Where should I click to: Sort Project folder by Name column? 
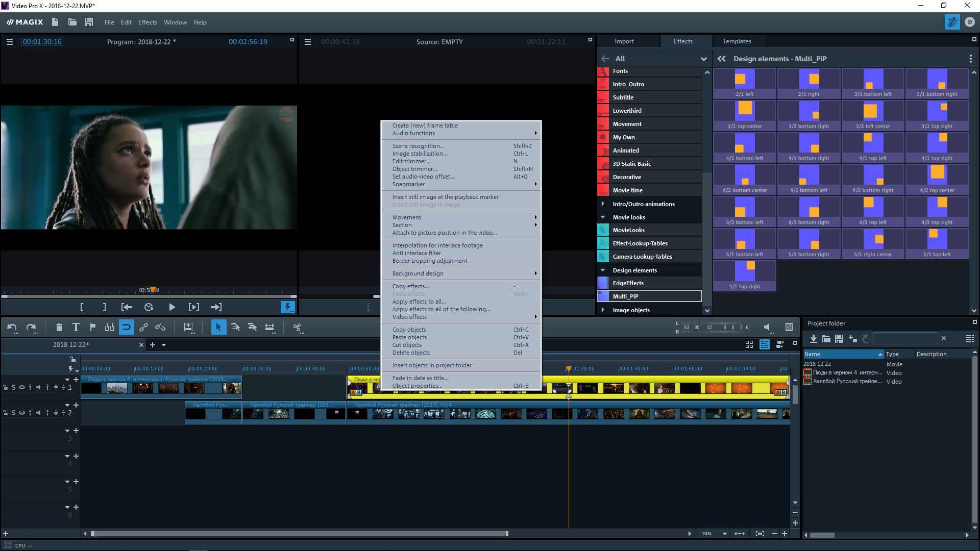[843, 354]
